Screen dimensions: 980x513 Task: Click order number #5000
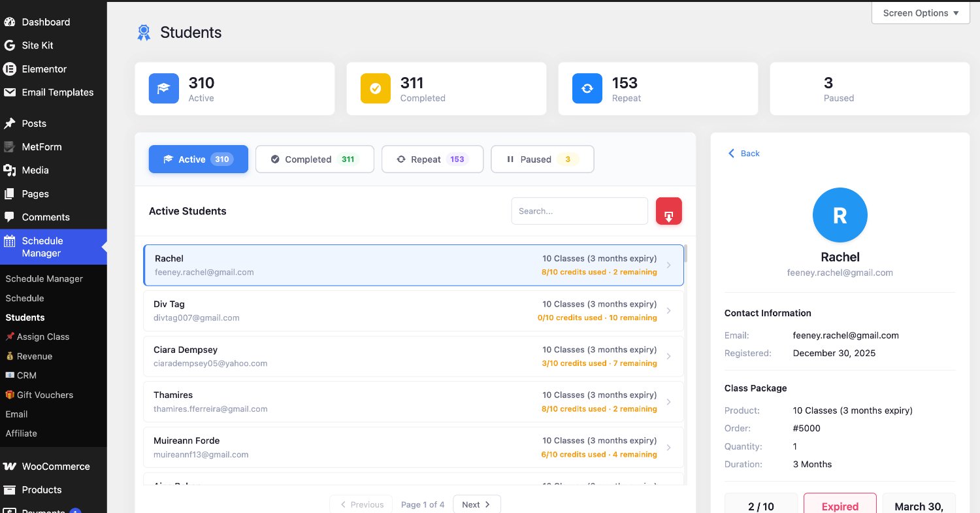[x=806, y=429]
